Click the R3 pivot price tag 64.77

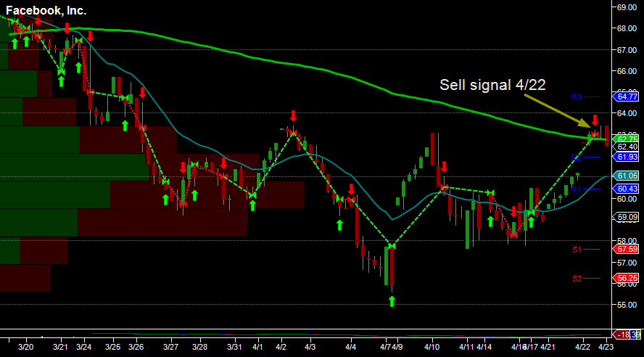[626, 97]
